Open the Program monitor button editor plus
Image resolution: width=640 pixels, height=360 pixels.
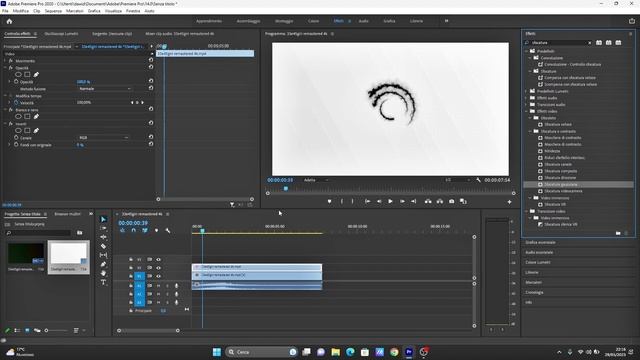pos(509,202)
